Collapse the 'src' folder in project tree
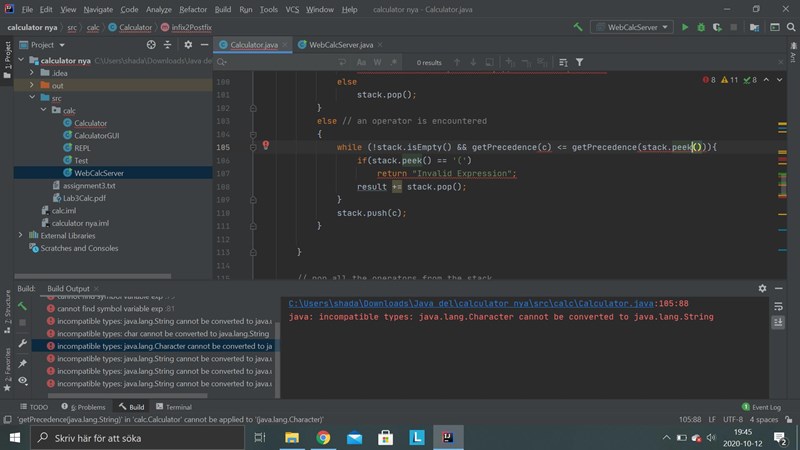Viewport: 800px width, 450px height. (33, 98)
